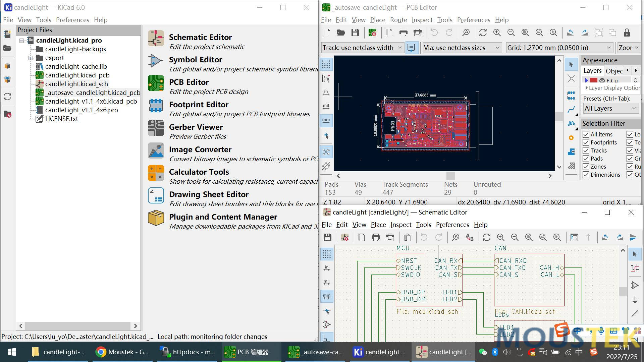The height and width of the screenshot is (362, 644).
Task: Open the Grid size dropdown
Action: tap(559, 48)
